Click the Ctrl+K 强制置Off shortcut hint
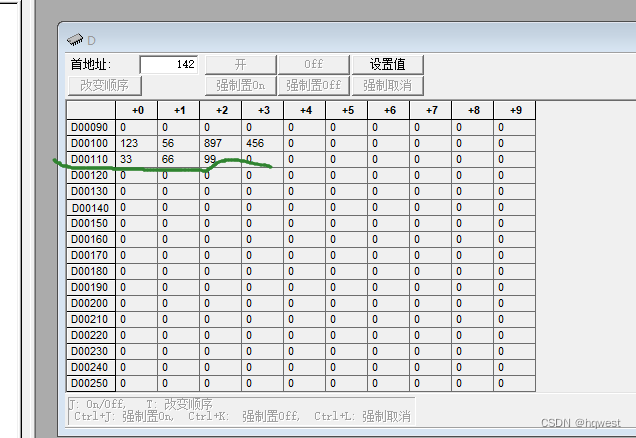The height and width of the screenshot is (438, 636). coord(244,417)
